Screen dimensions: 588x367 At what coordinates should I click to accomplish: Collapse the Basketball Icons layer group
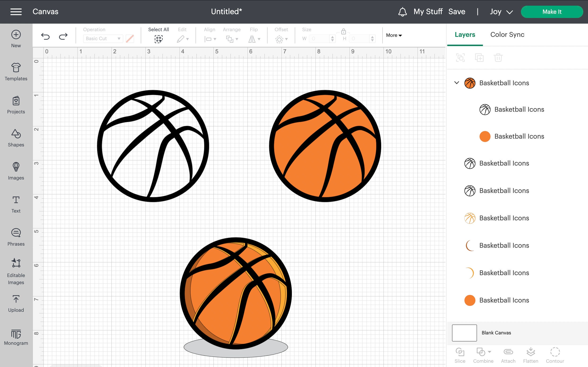click(x=456, y=83)
